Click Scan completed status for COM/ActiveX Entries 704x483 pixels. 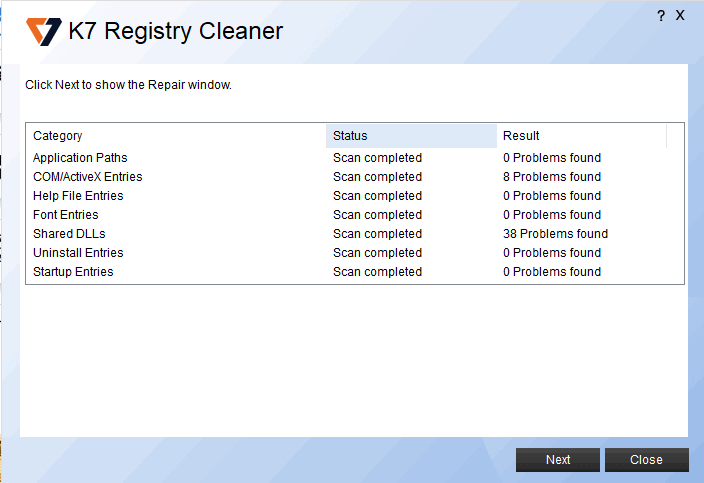[x=378, y=177]
